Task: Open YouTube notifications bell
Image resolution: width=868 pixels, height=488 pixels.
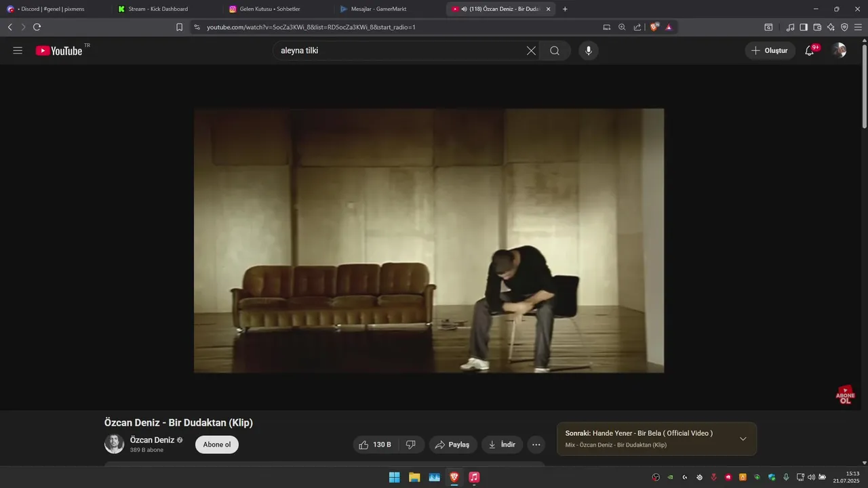Action: click(x=810, y=51)
